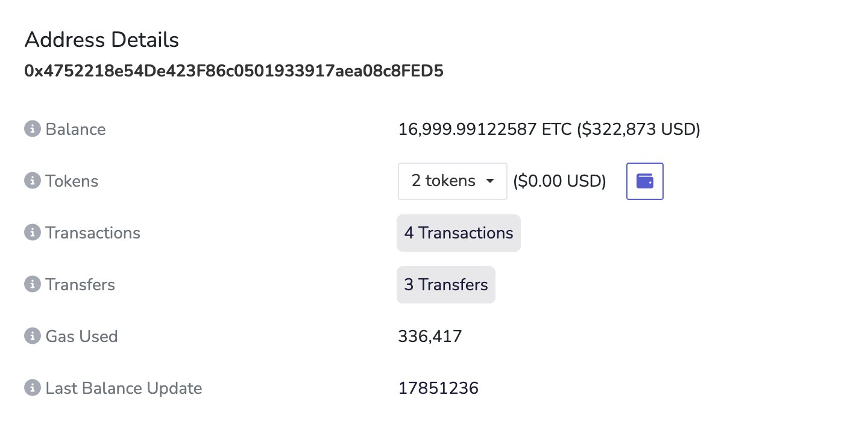The image size is (868, 442).
Task: Click the info icon beside Gas Used
Action: [x=31, y=336]
